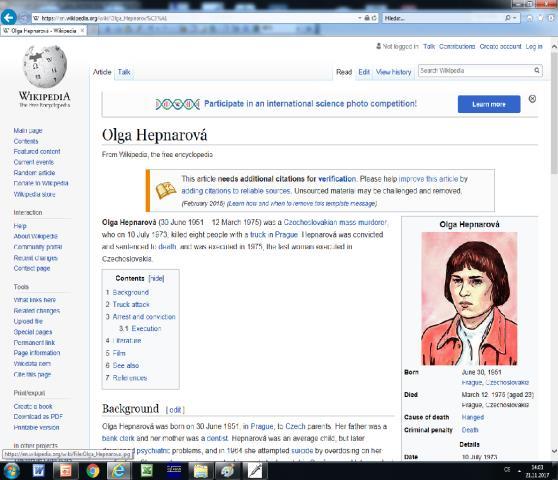This screenshot has width=558, height=480.
Task: Open Google Chrome from the taskbar
Action: 93,471
